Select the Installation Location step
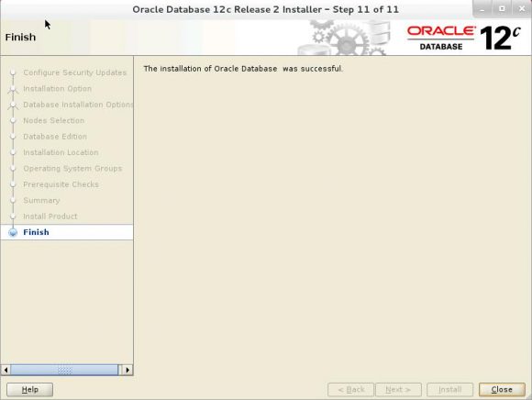 (x=61, y=152)
